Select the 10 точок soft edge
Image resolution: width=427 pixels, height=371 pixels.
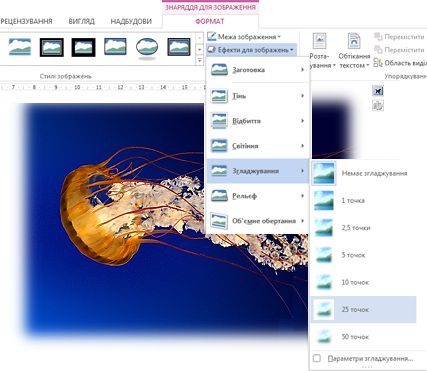click(363, 282)
